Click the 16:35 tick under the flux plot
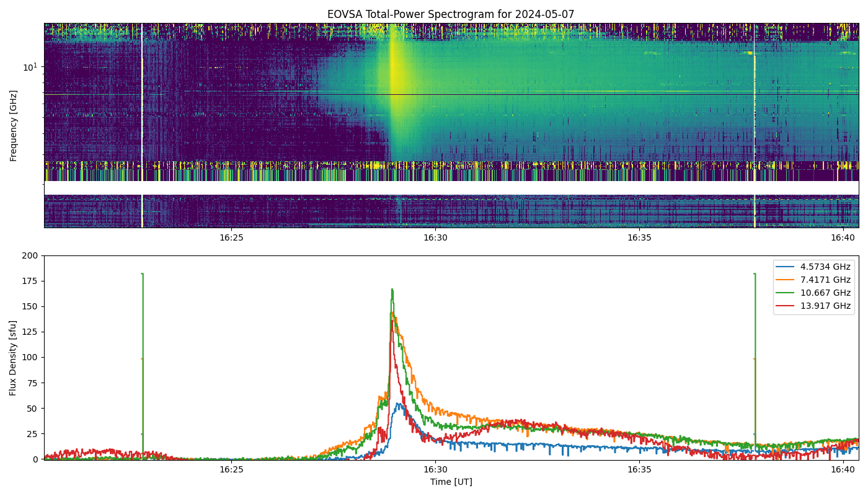The height and width of the screenshot is (496, 868). (x=639, y=469)
